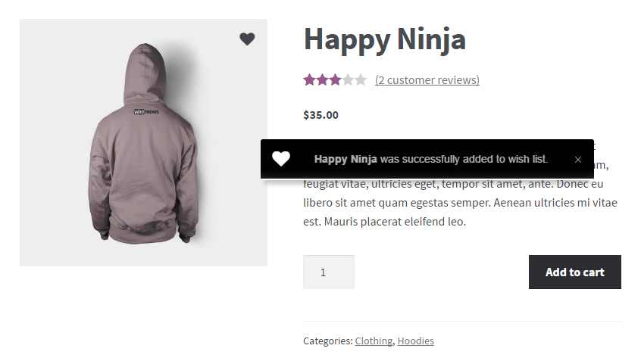This screenshot has height=364, width=641.
Task: Click the fifth rating star
Action: click(x=361, y=79)
